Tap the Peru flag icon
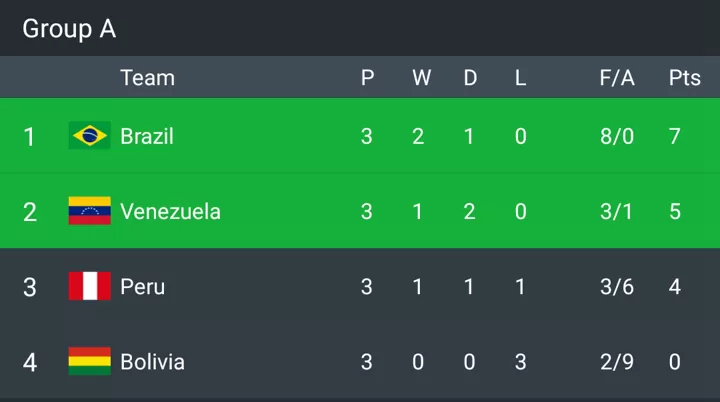The width and height of the screenshot is (720, 402). click(x=90, y=286)
